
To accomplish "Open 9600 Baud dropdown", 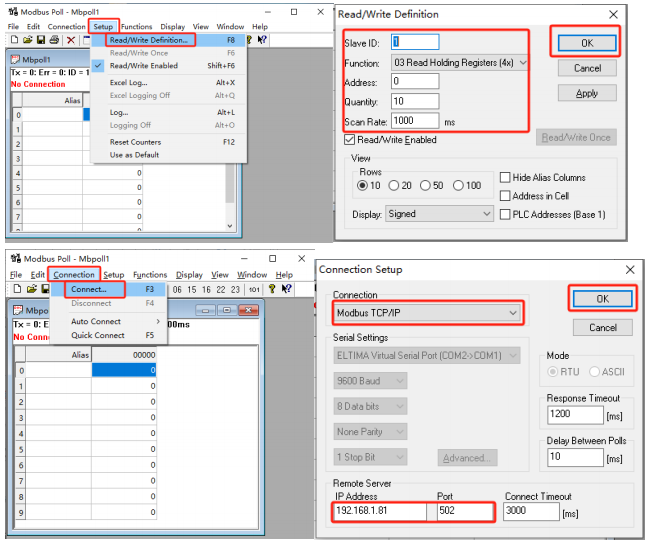I will (x=370, y=381).
